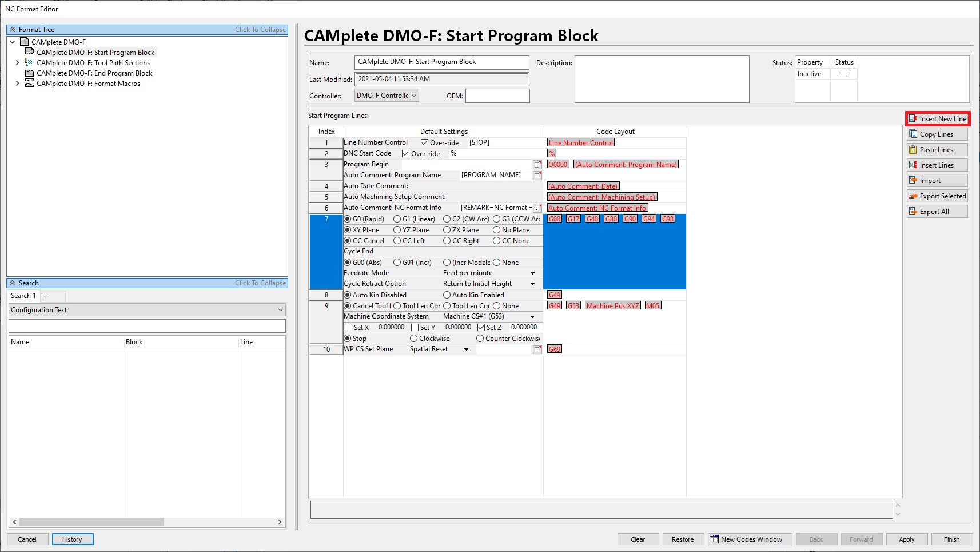Screen dimensions: 980x552
Task: Select the Clockwise spindle radio button
Action: click(413, 339)
